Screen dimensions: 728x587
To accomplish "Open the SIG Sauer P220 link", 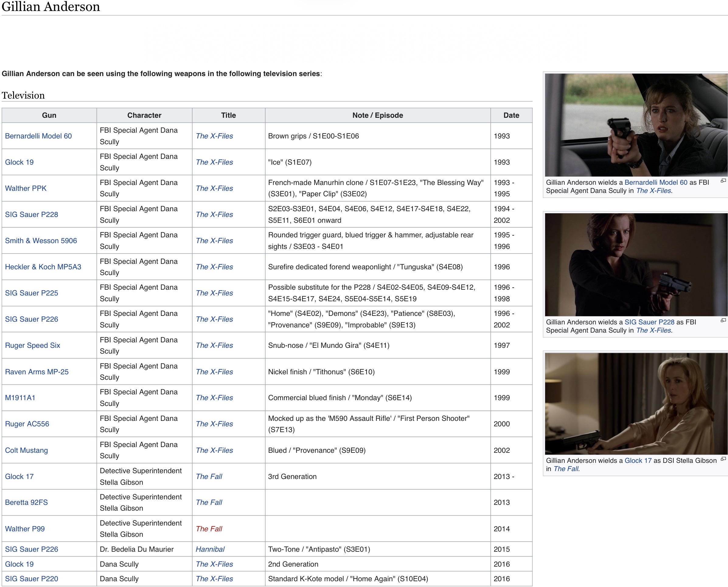I will (31, 578).
